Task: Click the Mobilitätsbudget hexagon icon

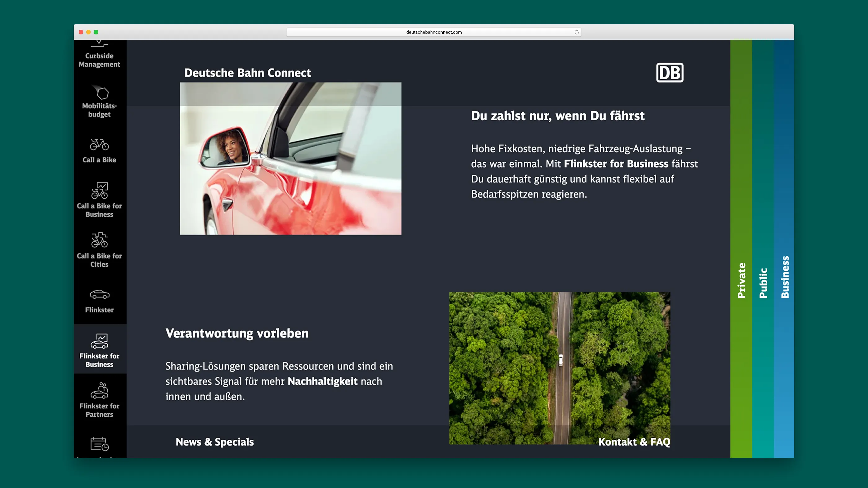Action: click(x=101, y=92)
